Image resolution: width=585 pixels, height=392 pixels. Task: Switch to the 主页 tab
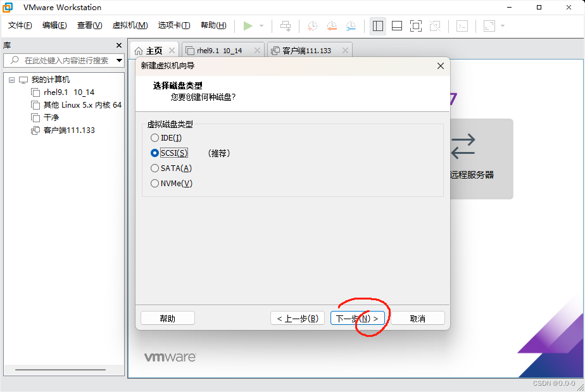click(x=152, y=49)
